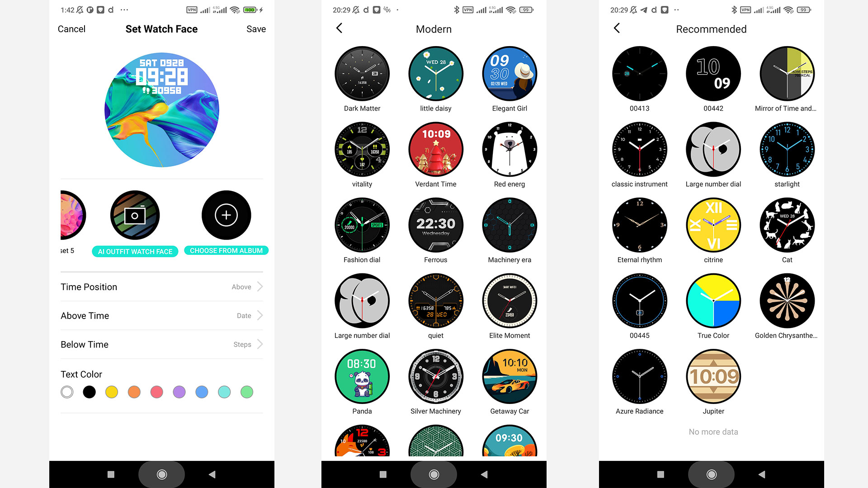Viewport: 868px width, 488px height.
Task: Select the Panda watch face
Action: [x=362, y=377]
